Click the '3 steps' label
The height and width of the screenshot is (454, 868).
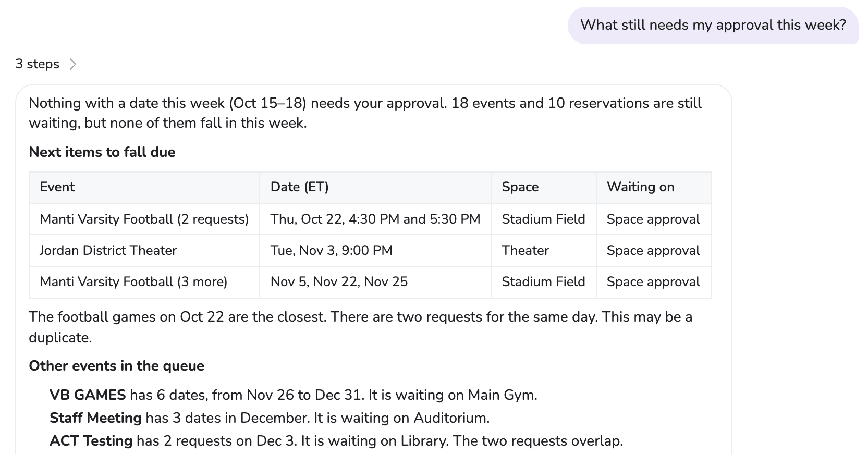[x=37, y=64]
